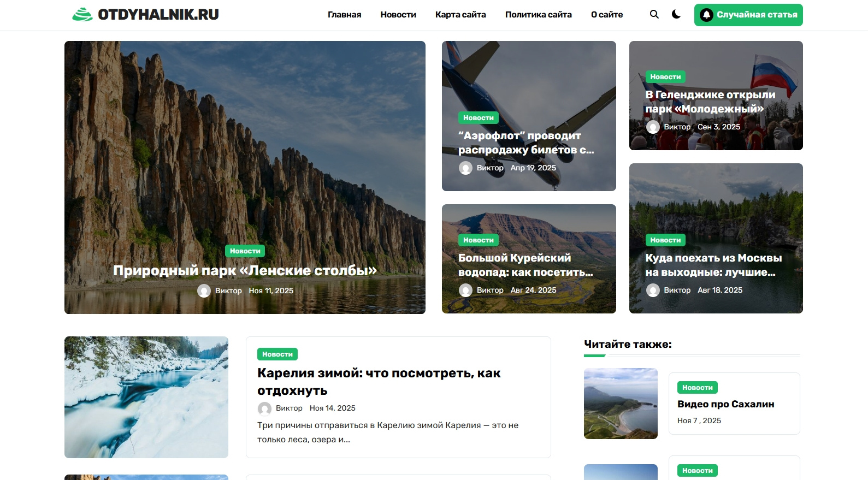Viewport: 868px width, 480px height.
Task: Click the date Авг 24, 2025
Action: 534,291
